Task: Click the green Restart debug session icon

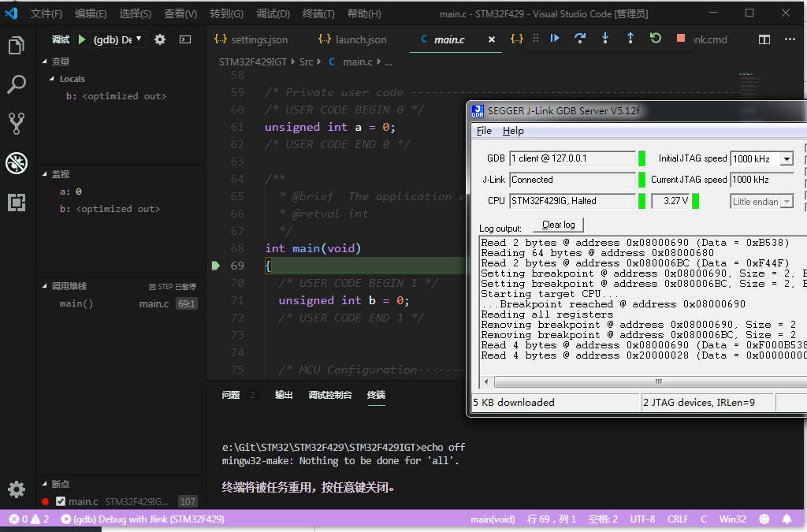Action: (x=655, y=39)
